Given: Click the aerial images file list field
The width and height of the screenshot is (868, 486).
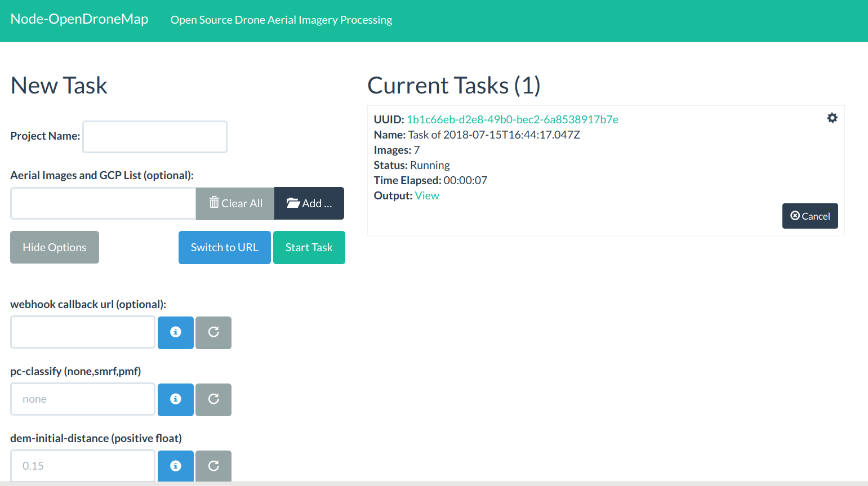Looking at the screenshot, I should pyautogui.click(x=103, y=203).
